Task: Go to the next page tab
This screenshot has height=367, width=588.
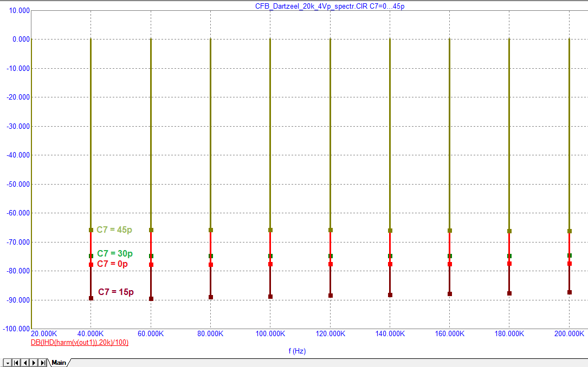Action: [34, 363]
